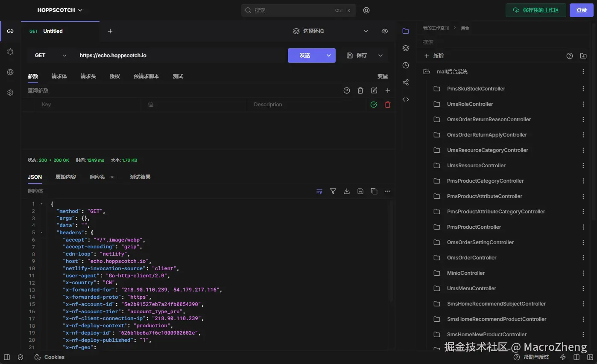This screenshot has width=597, height=364.
Task: Toggle right sidebar icon in footer
Action: (x=590, y=357)
